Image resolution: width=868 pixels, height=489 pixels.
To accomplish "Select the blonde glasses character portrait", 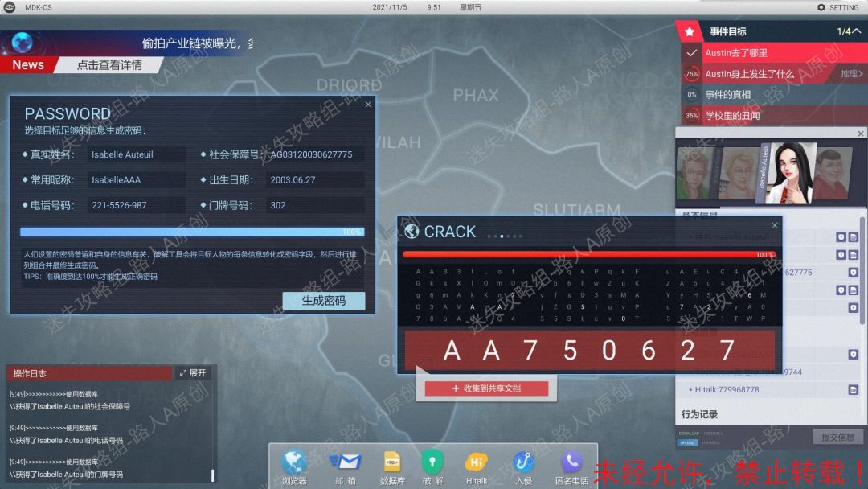I will [739, 174].
